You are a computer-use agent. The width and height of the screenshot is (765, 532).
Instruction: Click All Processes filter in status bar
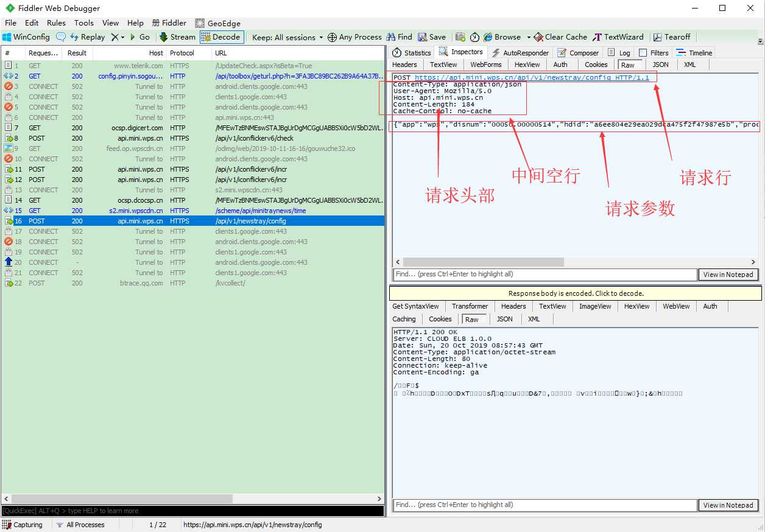(x=80, y=525)
